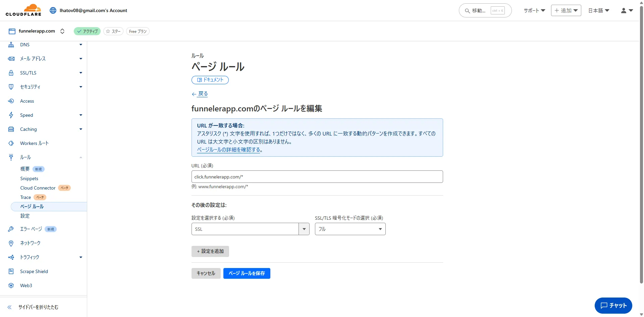Select ページ ルール in the sidebar
The image size is (644, 317).
49,207
